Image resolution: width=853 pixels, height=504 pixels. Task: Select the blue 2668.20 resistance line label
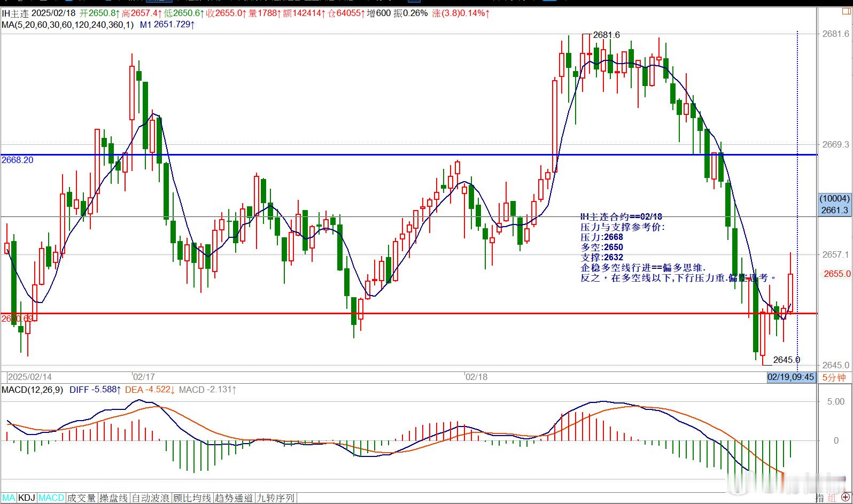tap(17, 160)
